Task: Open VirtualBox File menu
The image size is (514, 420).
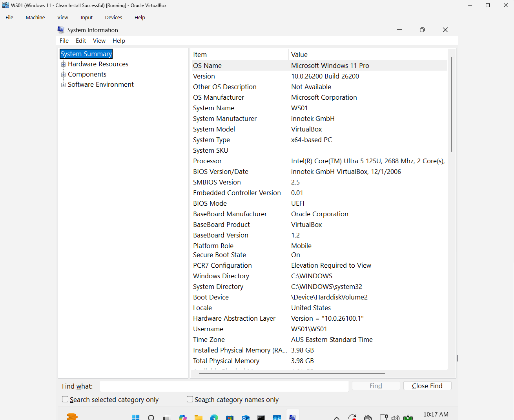Action: pos(9,17)
